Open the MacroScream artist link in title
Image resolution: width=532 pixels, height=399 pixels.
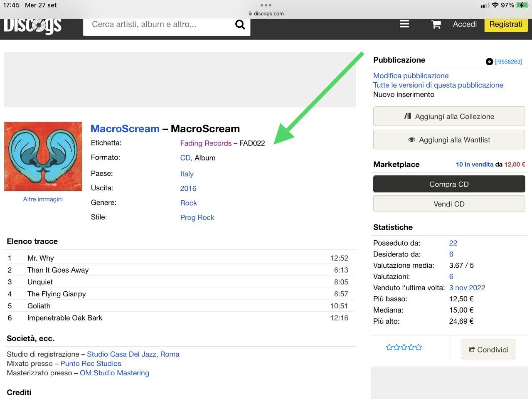(x=125, y=129)
